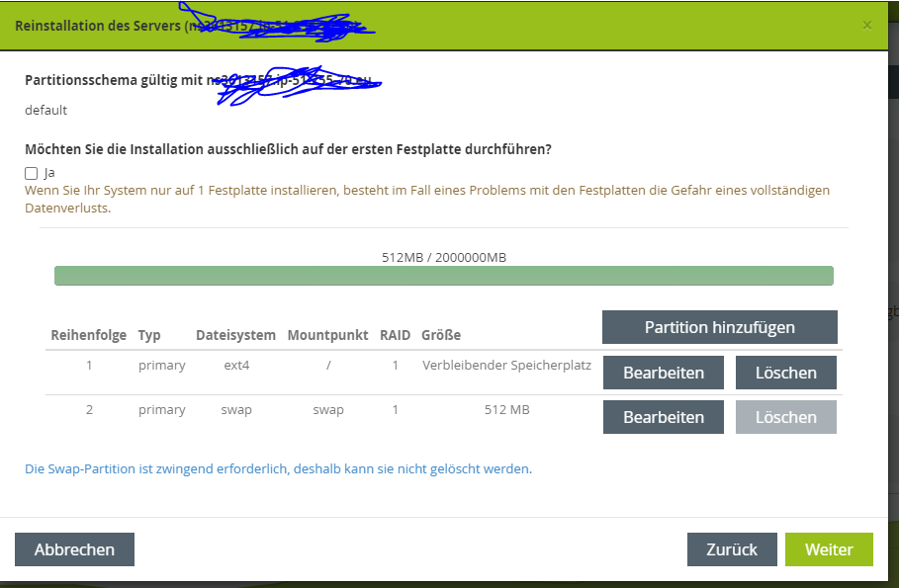
Task: Cancel the reinstallation with Abbrechen
Action: point(74,549)
